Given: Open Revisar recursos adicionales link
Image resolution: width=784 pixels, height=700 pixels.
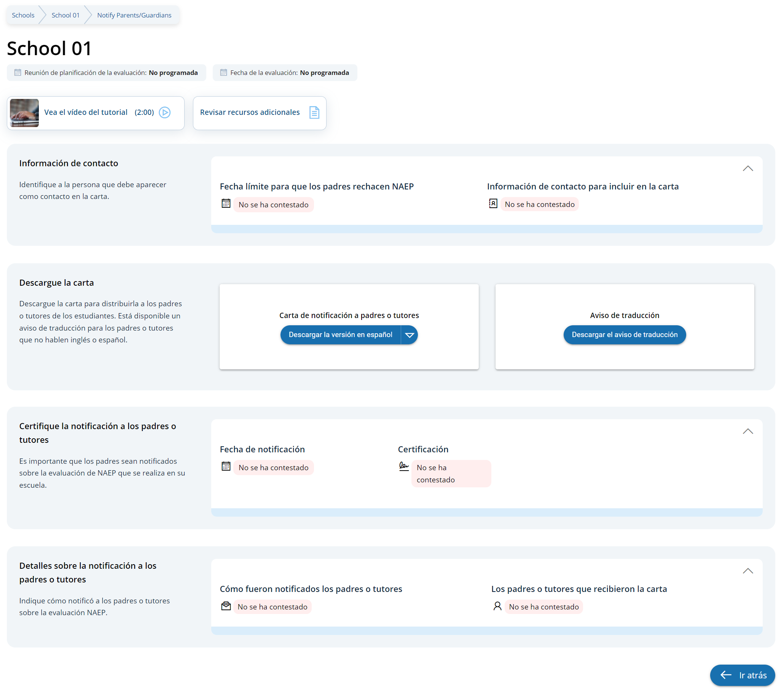Looking at the screenshot, I should (x=250, y=112).
